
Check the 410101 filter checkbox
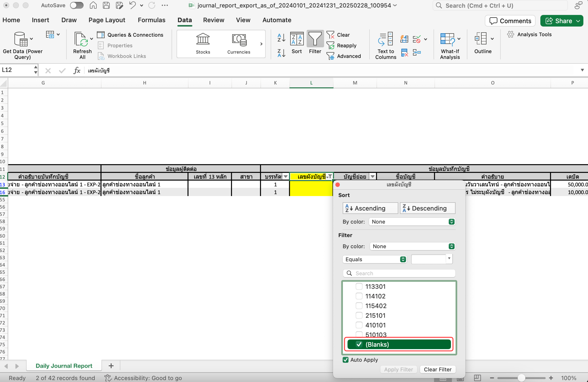click(359, 325)
